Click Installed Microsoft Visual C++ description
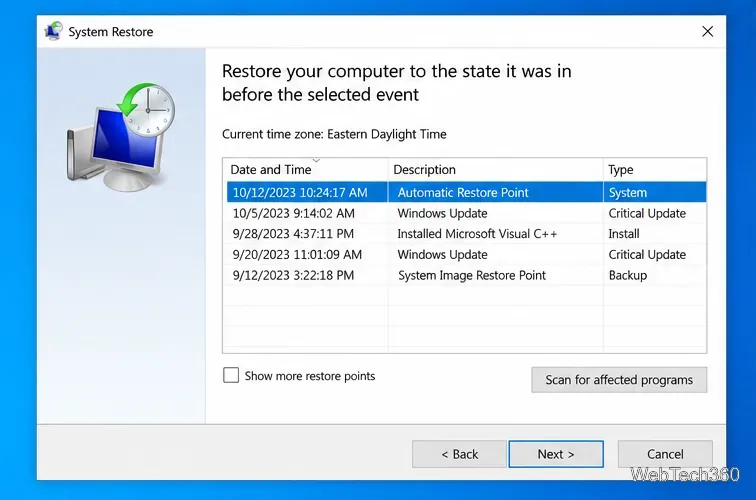Viewport: 756px width, 500px height. click(x=477, y=234)
